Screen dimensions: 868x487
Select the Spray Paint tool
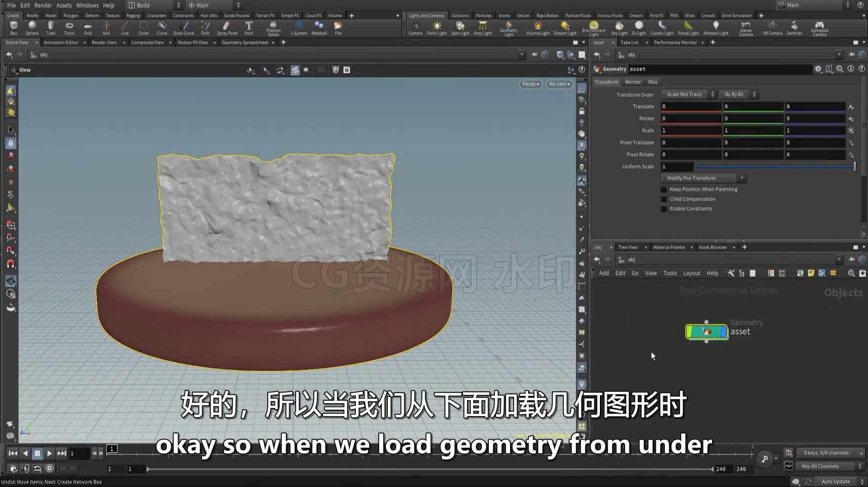coord(227,28)
